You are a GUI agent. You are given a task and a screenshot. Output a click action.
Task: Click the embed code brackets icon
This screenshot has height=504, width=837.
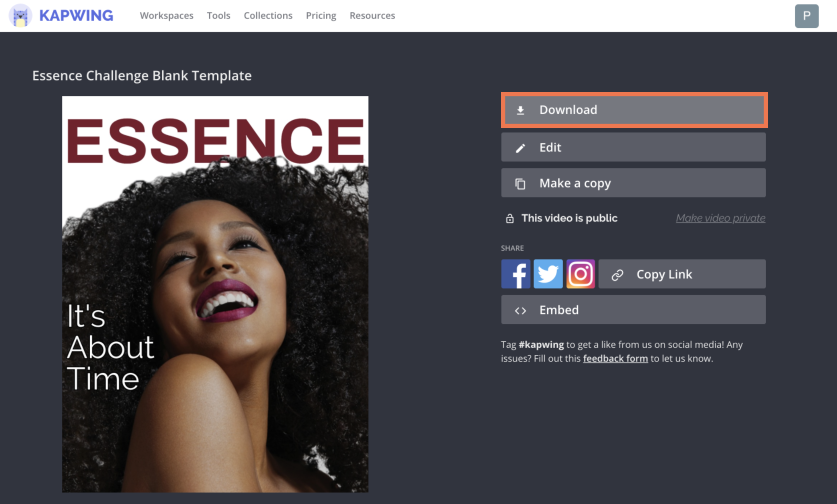pos(520,310)
